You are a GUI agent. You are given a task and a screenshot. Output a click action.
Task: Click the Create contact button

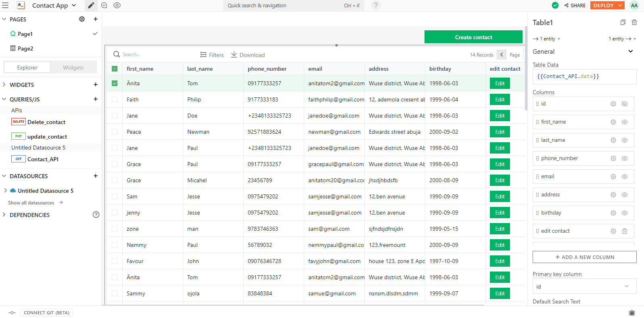[473, 37]
